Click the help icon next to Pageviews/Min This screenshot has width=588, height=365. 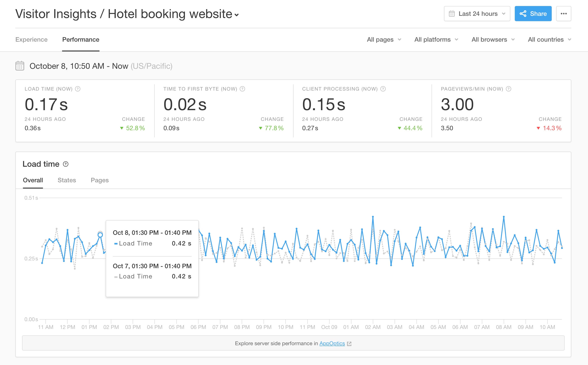pyautogui.click(x=509, y=89)
